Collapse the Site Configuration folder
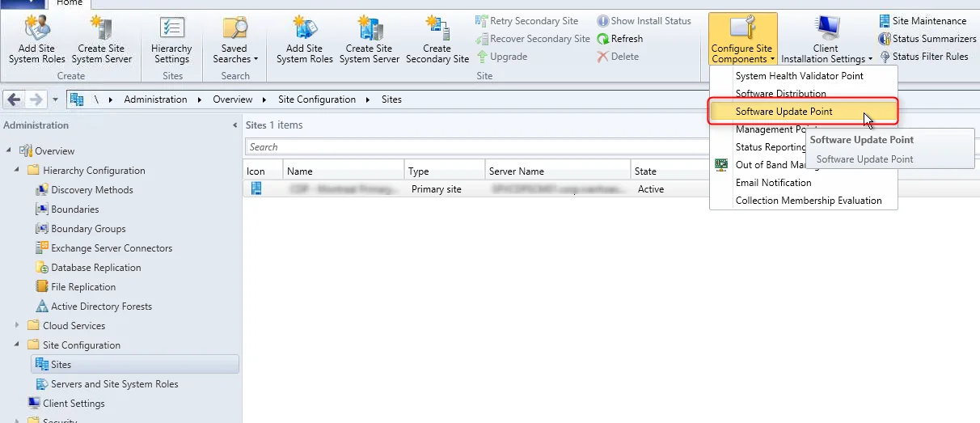Viewport: 980px width, 423px height. [x=17, y=345]
